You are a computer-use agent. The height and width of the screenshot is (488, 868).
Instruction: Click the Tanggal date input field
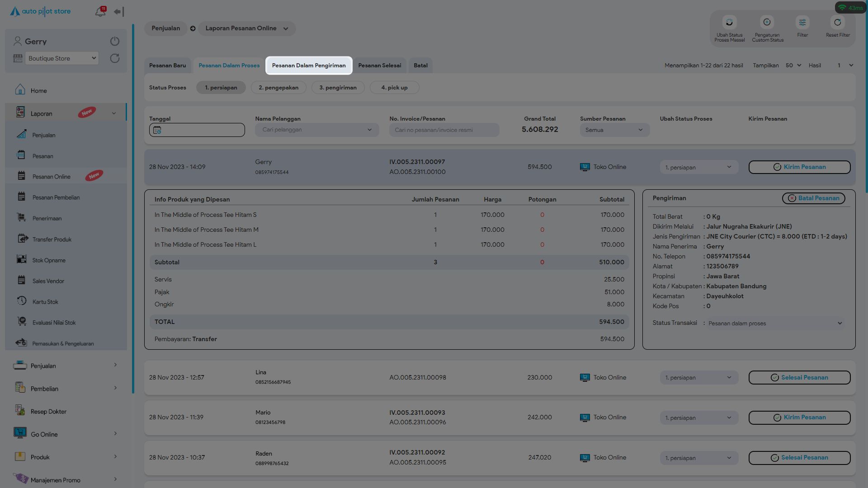click(197, 130)
